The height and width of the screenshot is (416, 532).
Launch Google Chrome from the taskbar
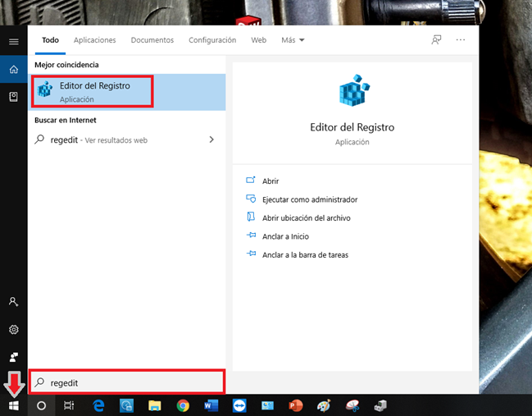[183, 405]
